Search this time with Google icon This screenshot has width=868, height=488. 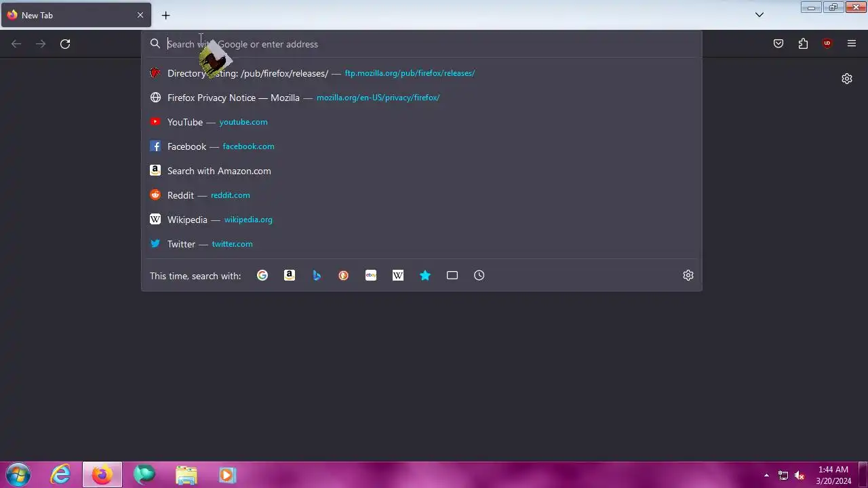[x=262, y=275]
